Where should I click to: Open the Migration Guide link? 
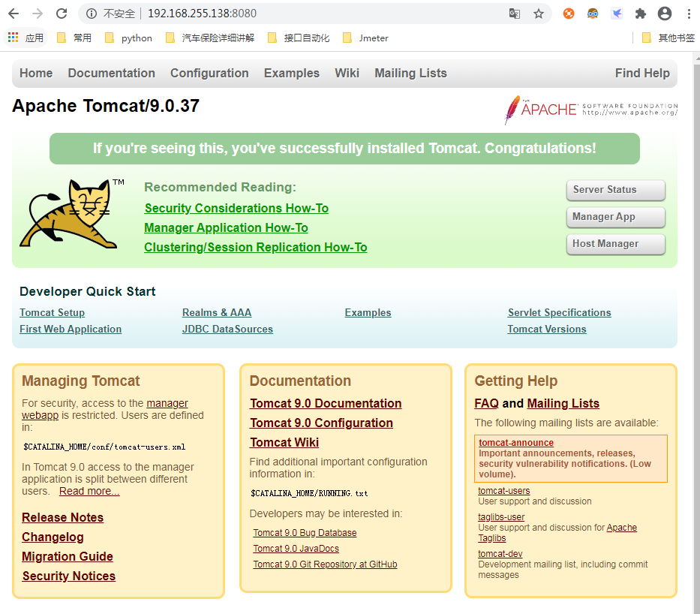68,557
